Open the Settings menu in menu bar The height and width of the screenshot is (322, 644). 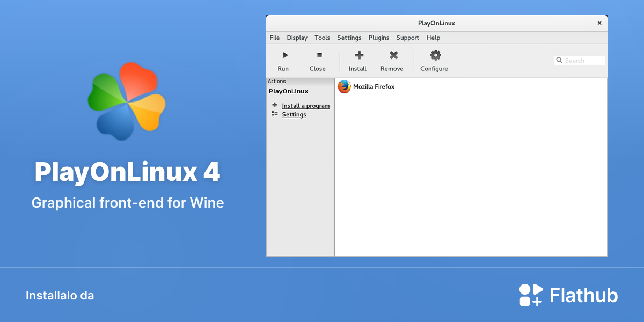click(x=349, y=38)
